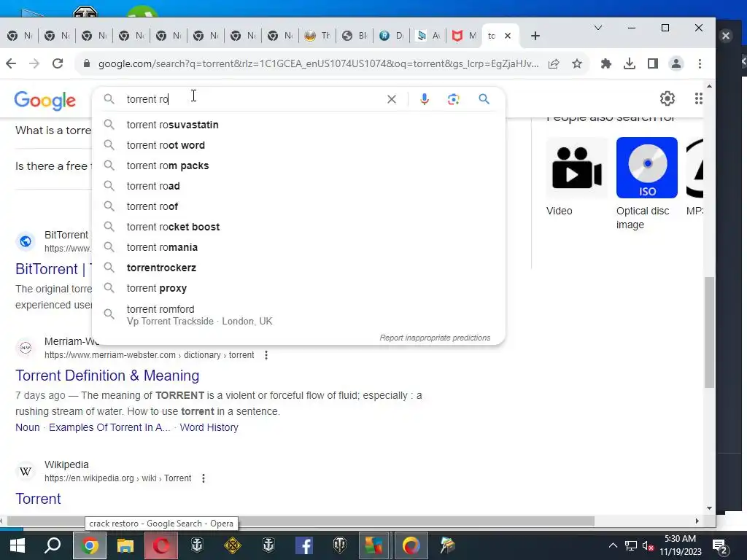Open File Explorer from the taskbar
This screenshot has height=560, width=747.
(125, 545)
